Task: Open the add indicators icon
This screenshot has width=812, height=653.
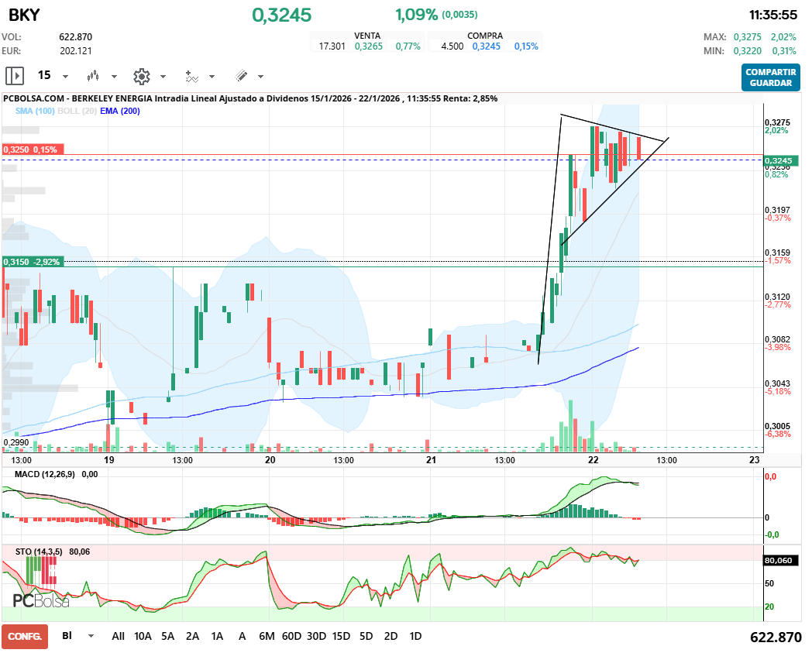Action: tap(191, 76)
